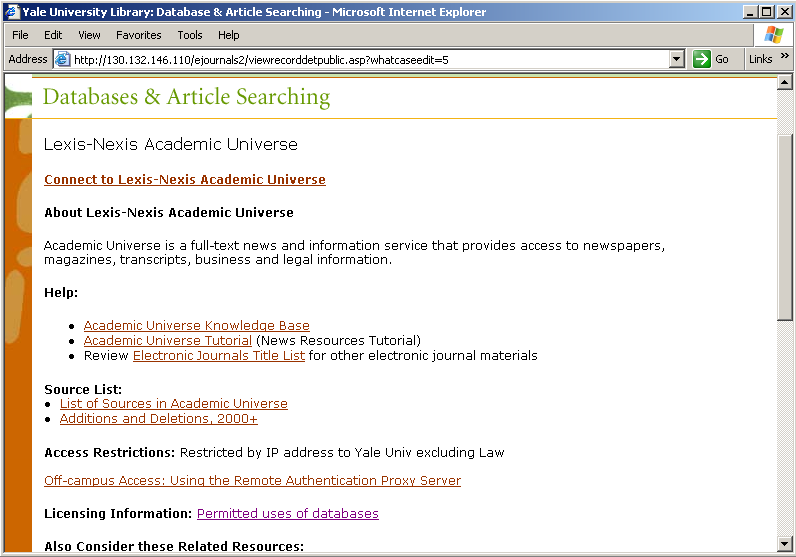Screen dimensions: 796x557
Task: Open Academic Universe Knowledge Base link
Action: pyautogui.click(x=196, y=326)
